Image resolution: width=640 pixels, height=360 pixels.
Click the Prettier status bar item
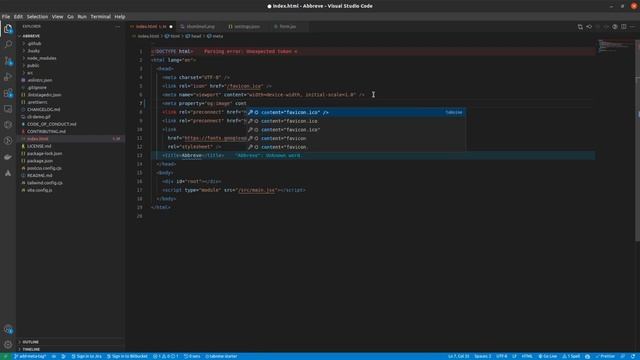click(605, 356)
